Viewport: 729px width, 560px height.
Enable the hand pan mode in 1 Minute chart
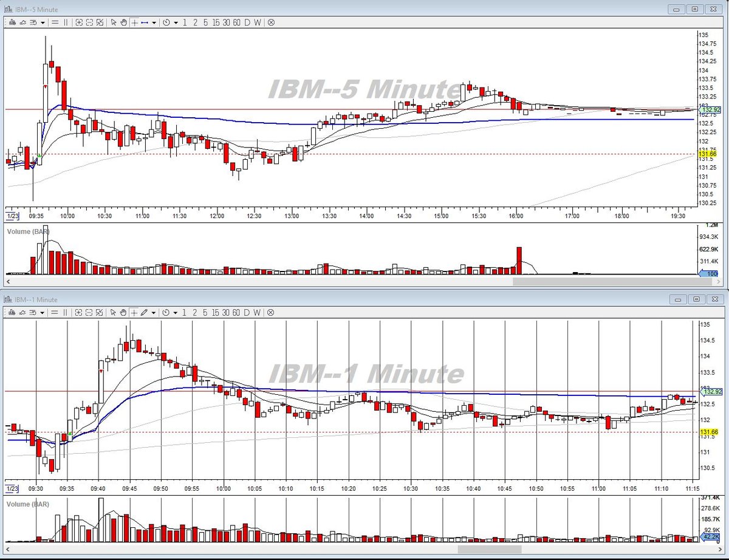(123, 313)
